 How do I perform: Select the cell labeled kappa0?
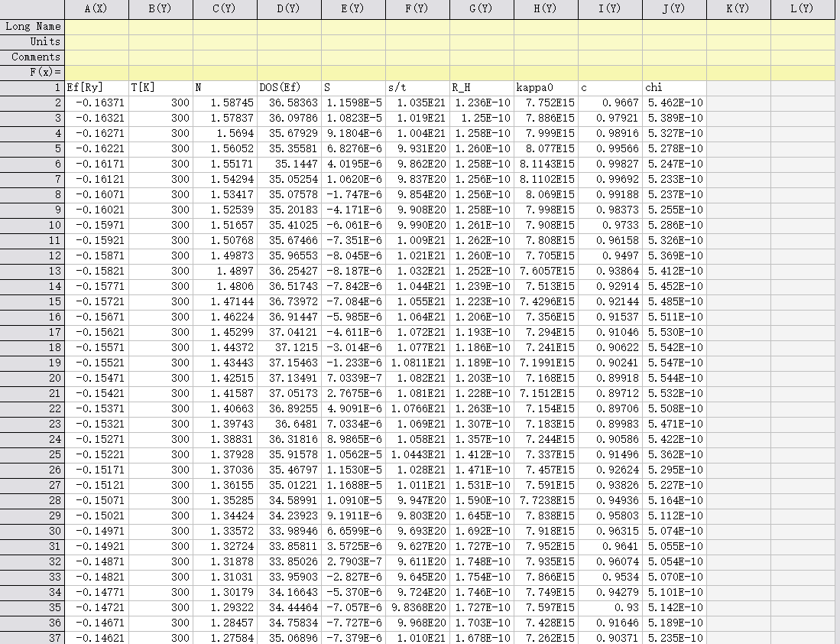point(546,87)
